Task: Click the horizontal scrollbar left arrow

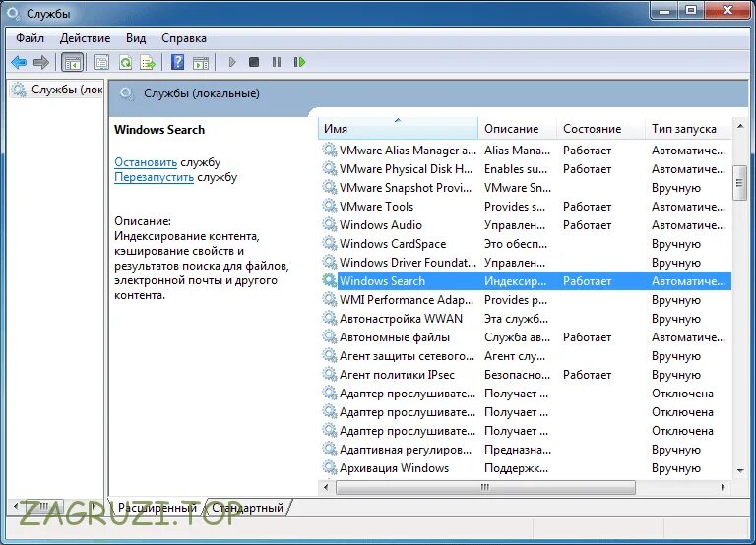Action: 326,487
